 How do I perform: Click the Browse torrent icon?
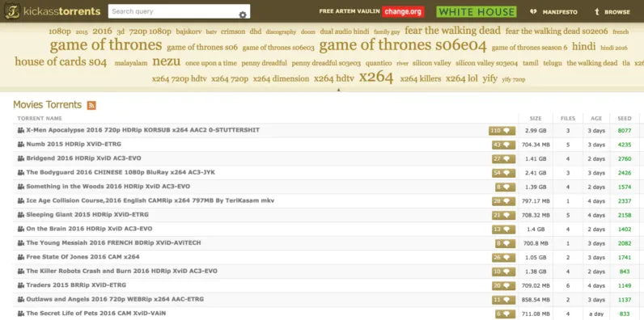pos(597,12)
